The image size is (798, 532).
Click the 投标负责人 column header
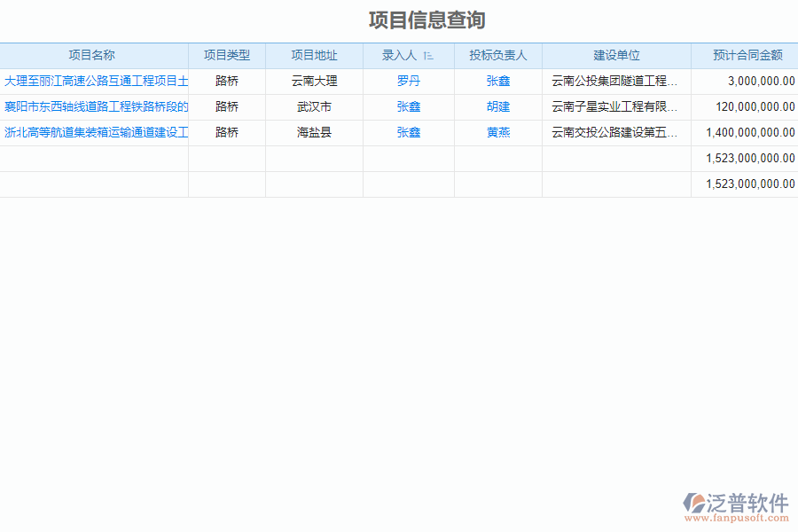point(497,55)
